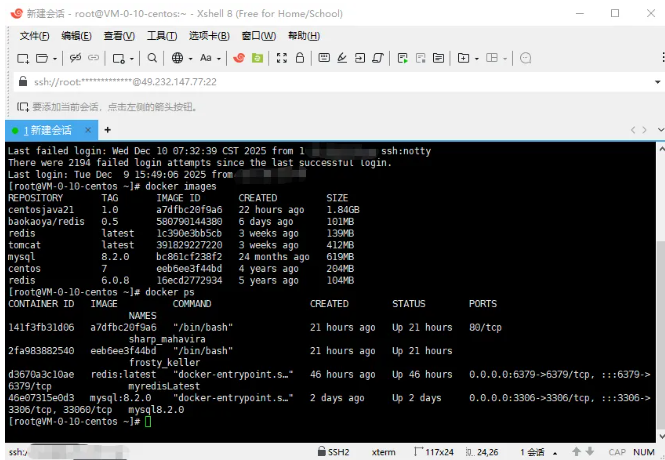
Task: Open the address bar history dropdown arrow
Action: 657,82
